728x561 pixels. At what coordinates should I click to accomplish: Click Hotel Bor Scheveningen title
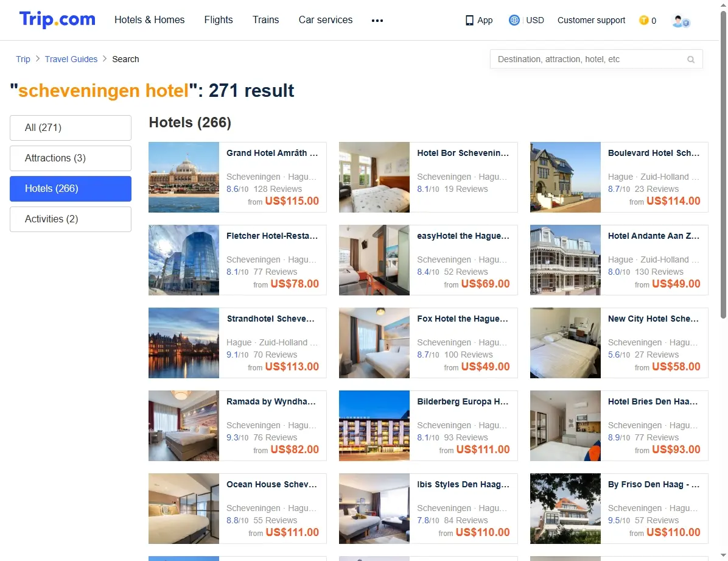[463, 153]
